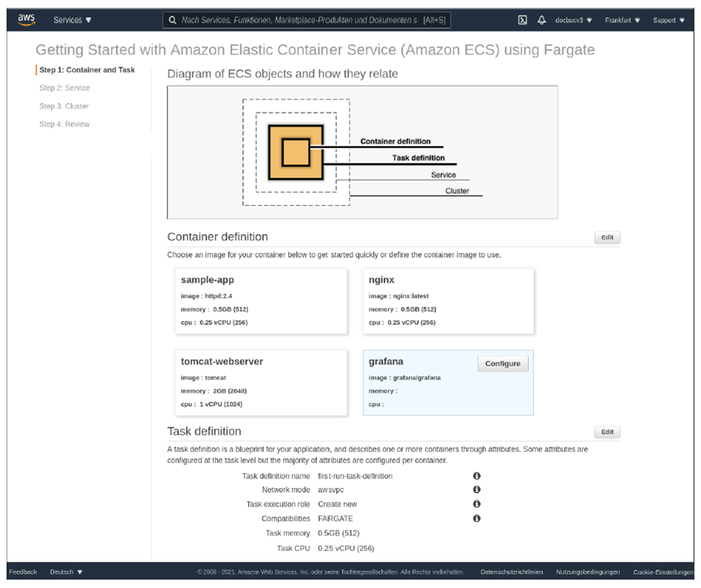701x588 pixels.
Task: Open the Support dropdown menu
Action: (668, 20)
